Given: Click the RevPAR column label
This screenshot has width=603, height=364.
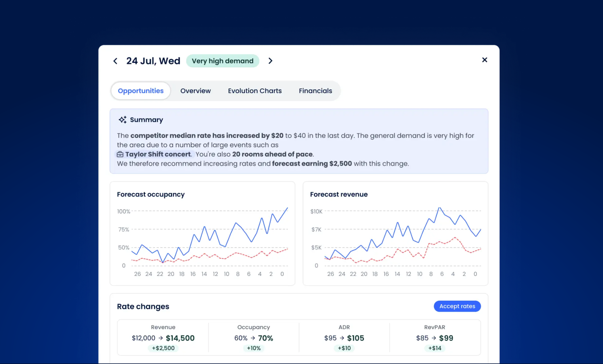Looking at the screenshot, I should [435, 327].
